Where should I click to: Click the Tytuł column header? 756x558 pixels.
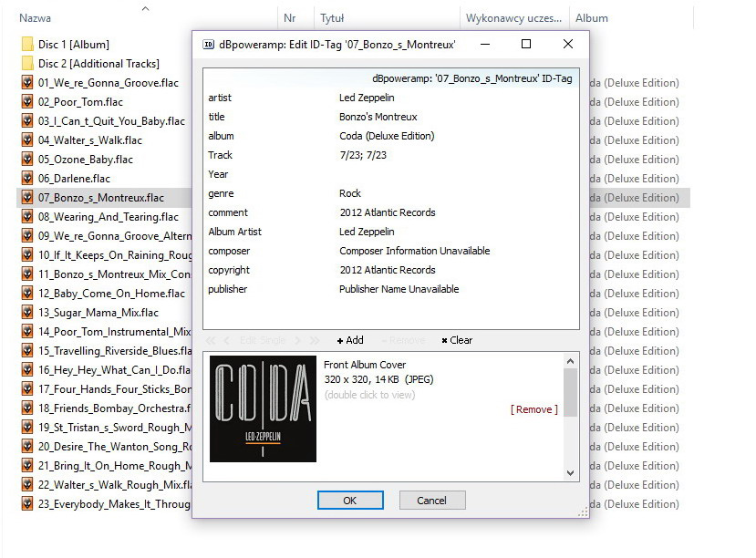pos(332,18)
